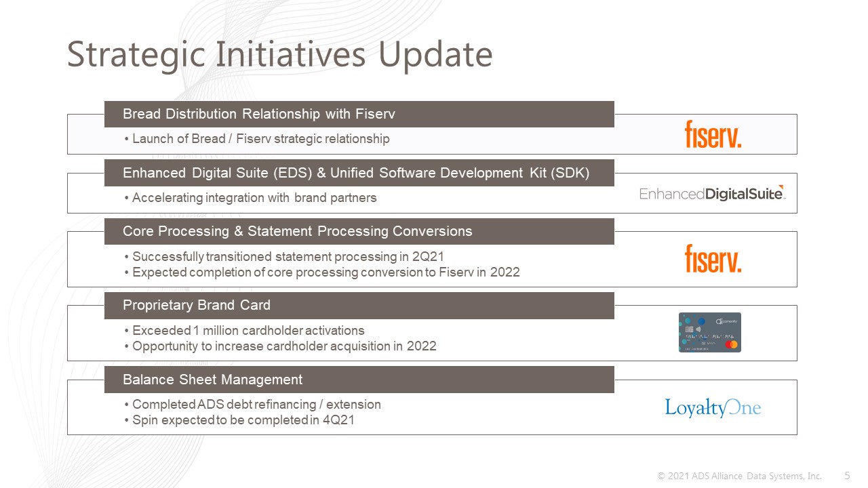Click the Fiserv logo beside Core Processing
Image resolution: width=868 pixels, height=488 pixels.
pyautogui.click(x=713, y=258)
